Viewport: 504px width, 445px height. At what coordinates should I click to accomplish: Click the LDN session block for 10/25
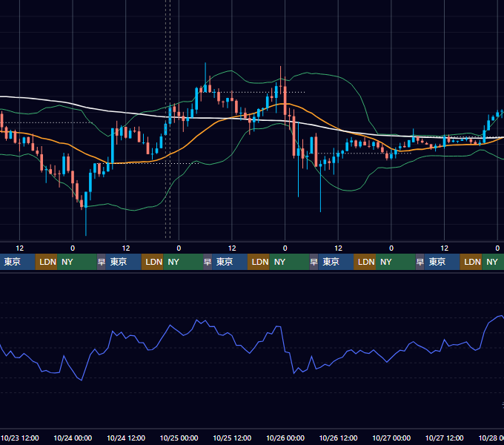pos(259,262)
